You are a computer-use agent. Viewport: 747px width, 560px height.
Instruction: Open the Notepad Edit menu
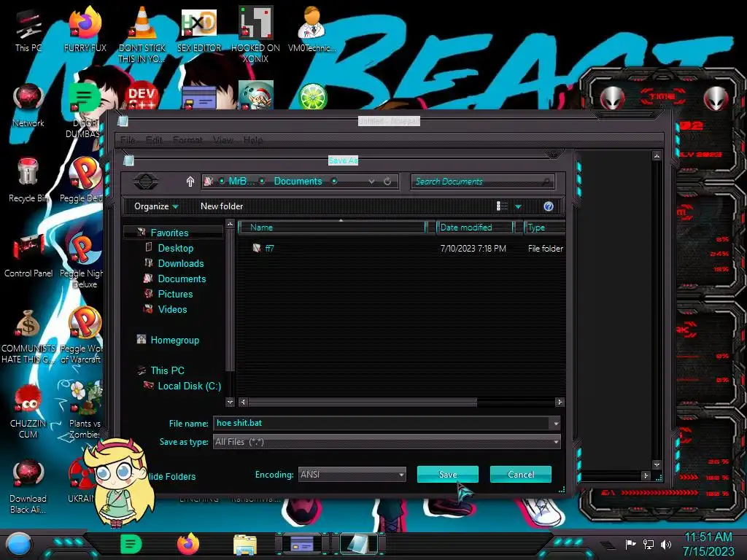(154, 140)
